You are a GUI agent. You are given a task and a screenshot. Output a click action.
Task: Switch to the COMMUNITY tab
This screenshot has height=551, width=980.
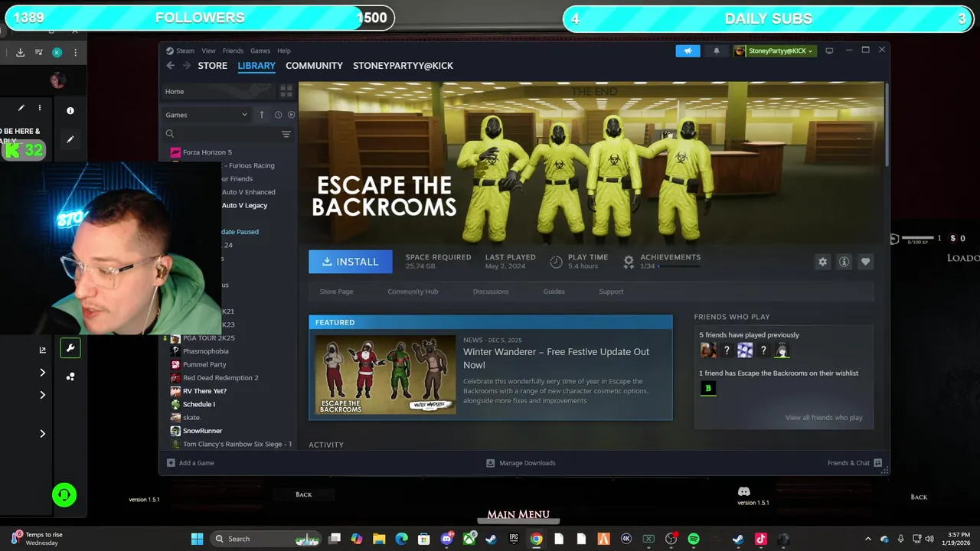[314, 66]
